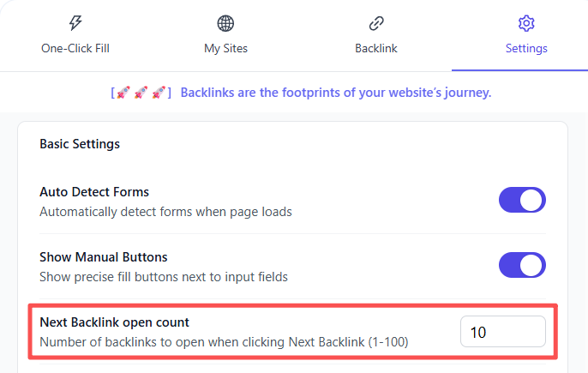Go to the Backlink tab label
Viewport: 588px width, 373px height.
pyautogui.click(x=376, y=49)
